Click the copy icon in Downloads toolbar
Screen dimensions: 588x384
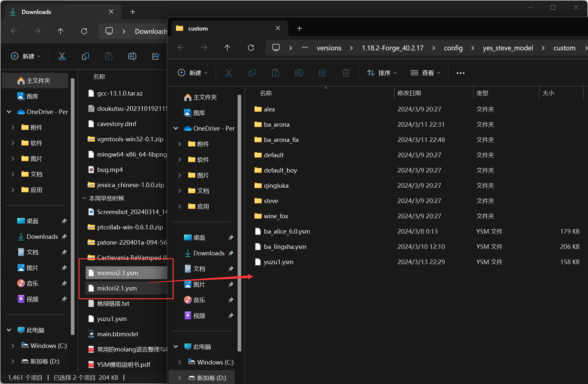click(85, 56)
